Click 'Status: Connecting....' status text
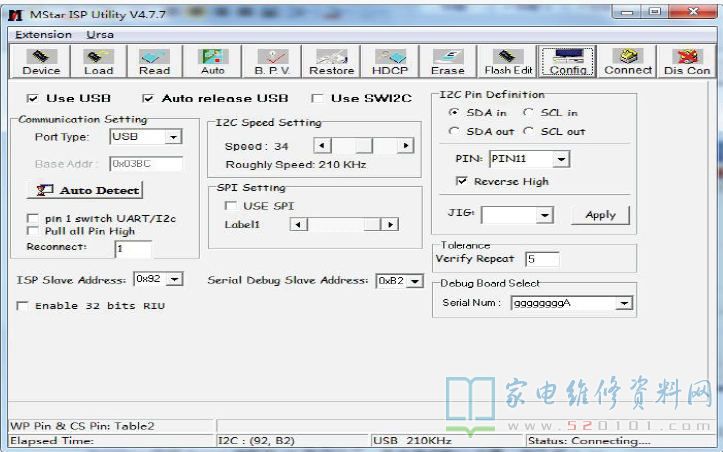723x452 pixels. (x=589, y=440)
